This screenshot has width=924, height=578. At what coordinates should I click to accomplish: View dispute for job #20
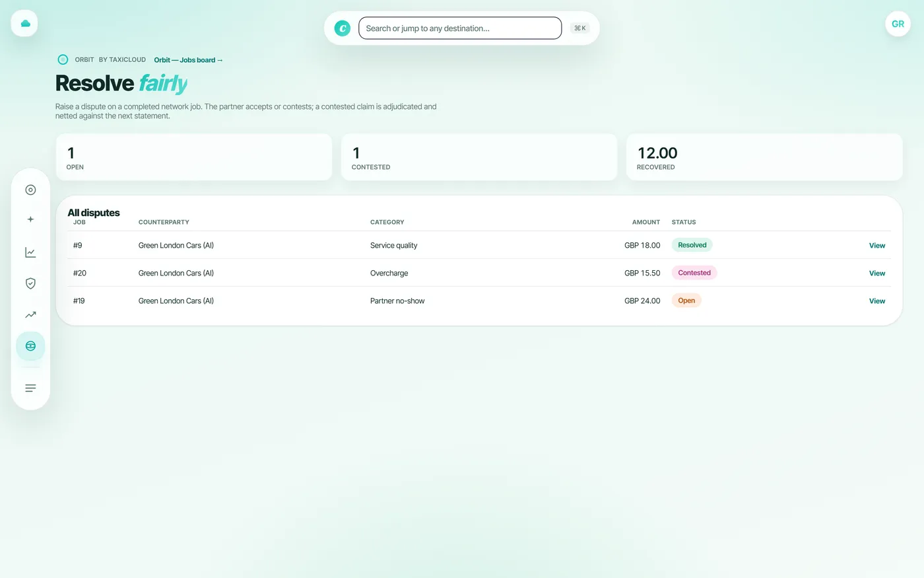(876, 273)
